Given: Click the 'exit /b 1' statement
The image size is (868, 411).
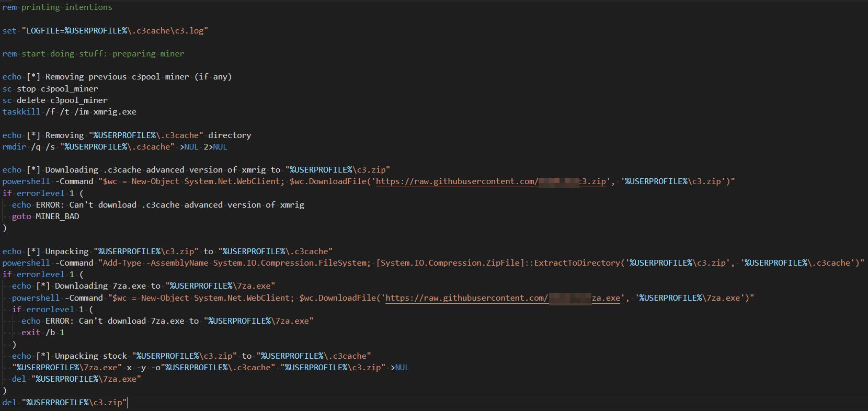Looking at the screenshot, I should pos(43,333).
